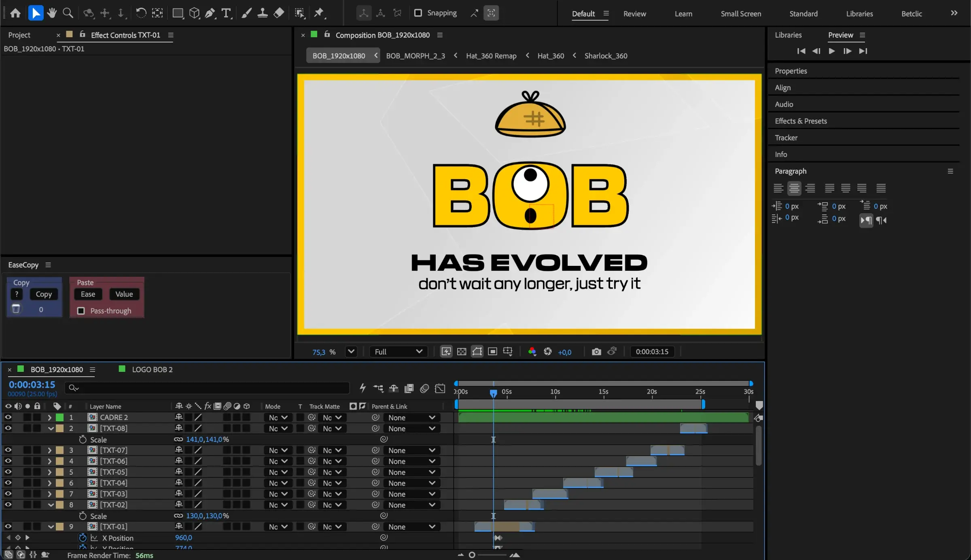The width and height of the screenshot is (971, 560).
Task: Open the LOGO BOB 2 timeline tab
Action: click(152, 369)
